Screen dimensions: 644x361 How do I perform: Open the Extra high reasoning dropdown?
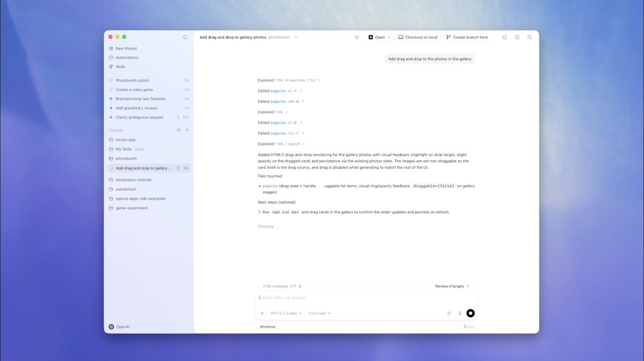(320, 313)
